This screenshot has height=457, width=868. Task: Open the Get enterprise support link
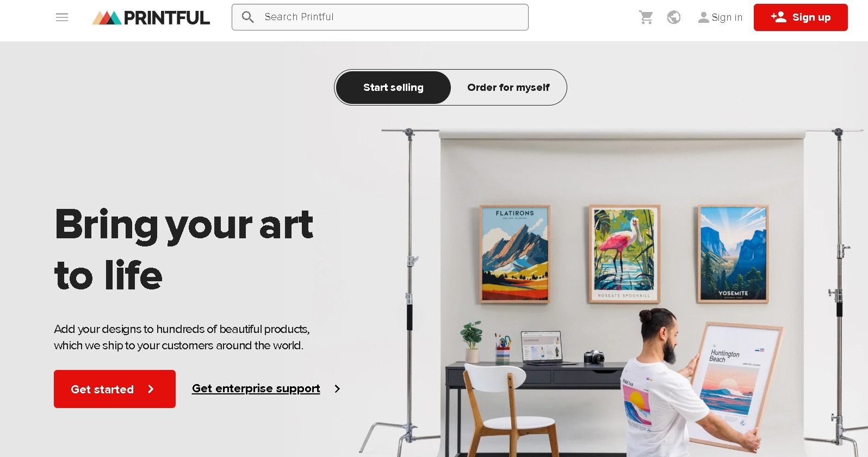(256, 388)
